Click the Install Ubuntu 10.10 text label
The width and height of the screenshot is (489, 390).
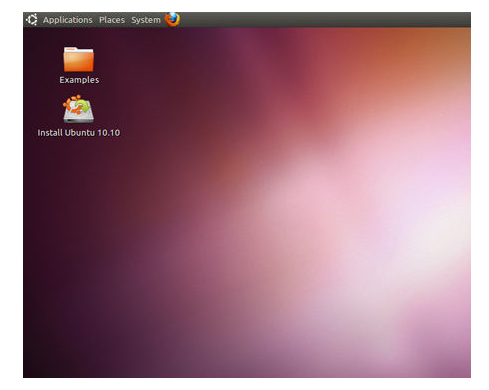(79, 133)
